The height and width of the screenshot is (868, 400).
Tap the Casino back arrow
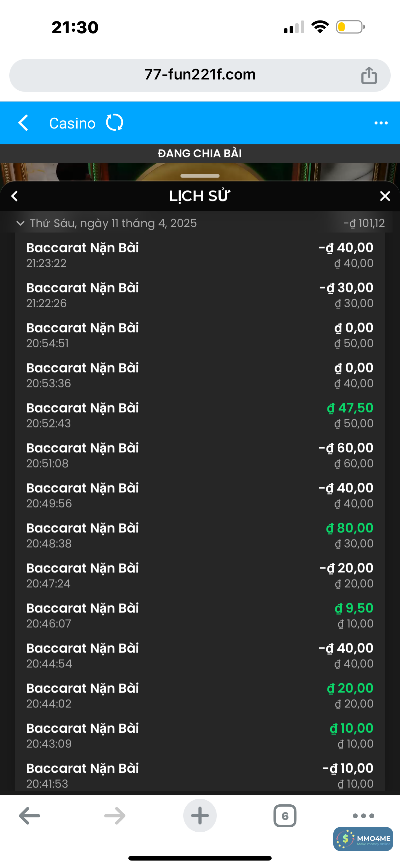click(x=23, y=123)
